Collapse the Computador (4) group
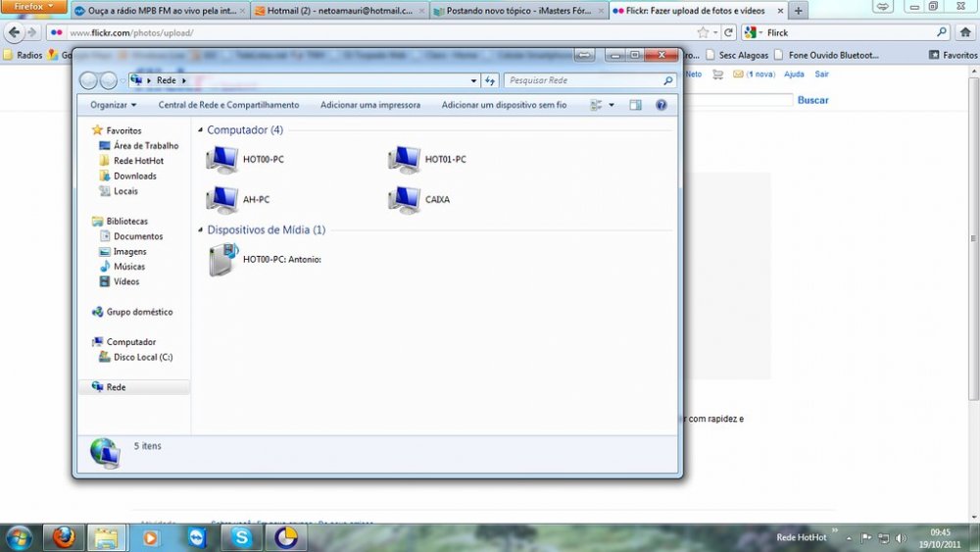 [x=201, y=130]
